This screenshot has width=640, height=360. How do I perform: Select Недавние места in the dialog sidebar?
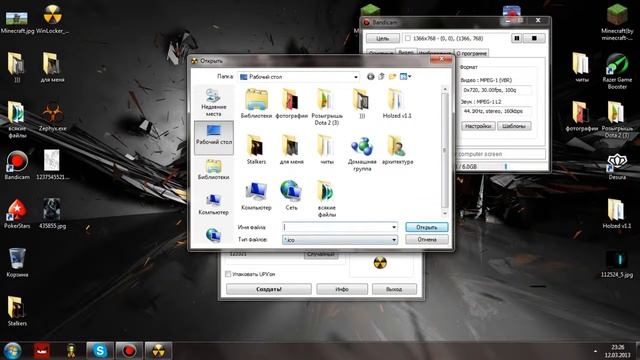click(x=213, y=102)
